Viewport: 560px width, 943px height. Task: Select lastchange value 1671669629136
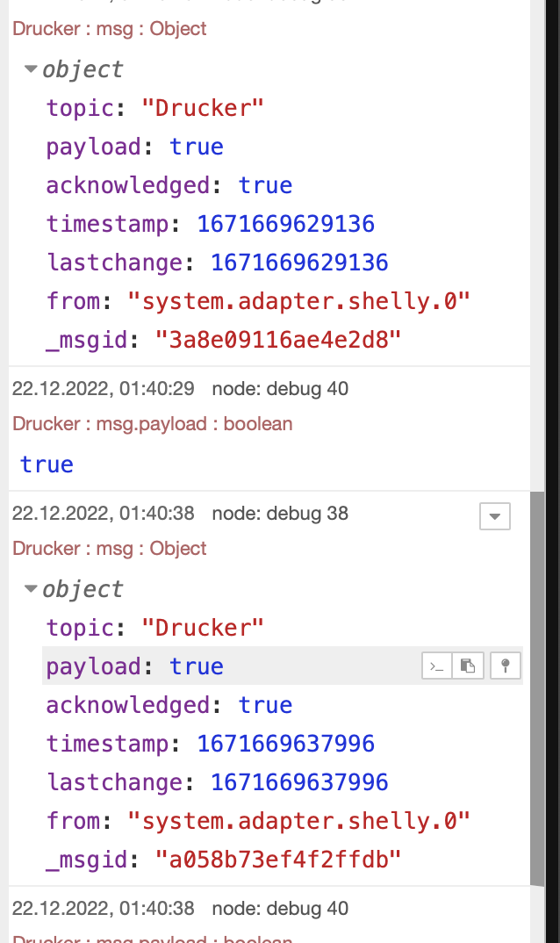point(299,263)
